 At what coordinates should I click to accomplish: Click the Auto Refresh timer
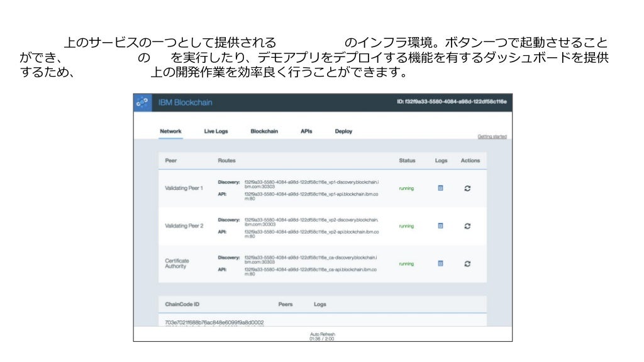[323, 337]
